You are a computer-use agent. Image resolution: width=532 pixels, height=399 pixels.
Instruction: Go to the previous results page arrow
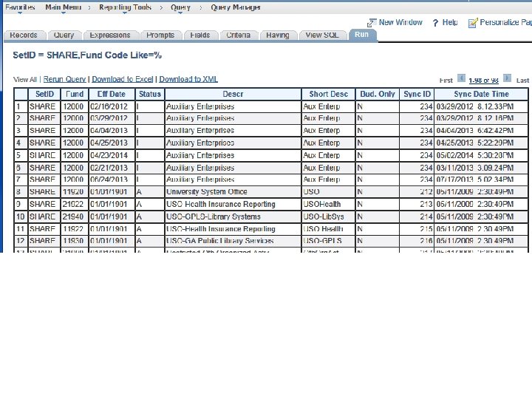tap(461, 78)
